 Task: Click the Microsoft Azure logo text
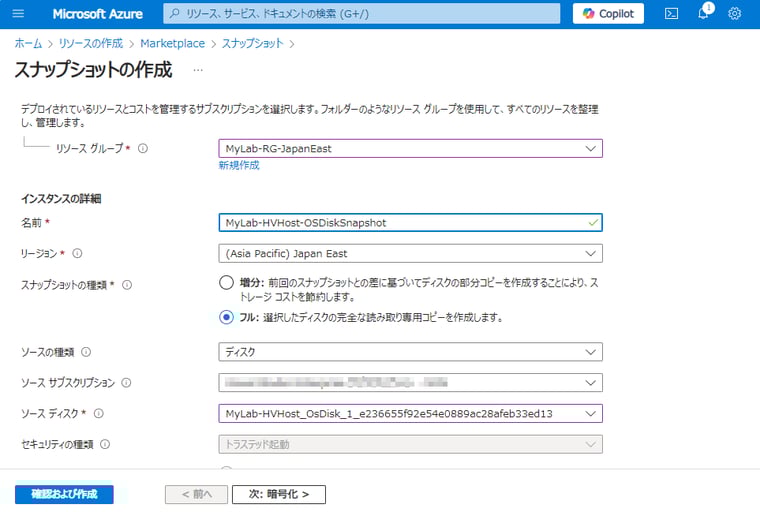coord(97,14)
